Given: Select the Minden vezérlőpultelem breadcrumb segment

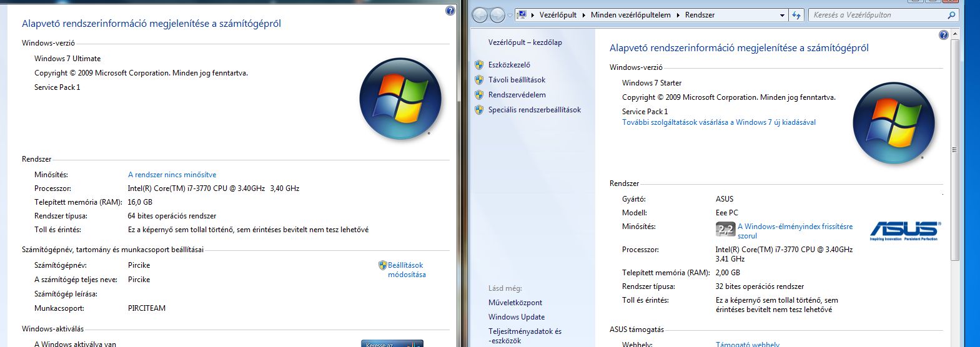Looking at the screenshot, I should (x=630, y=15).
